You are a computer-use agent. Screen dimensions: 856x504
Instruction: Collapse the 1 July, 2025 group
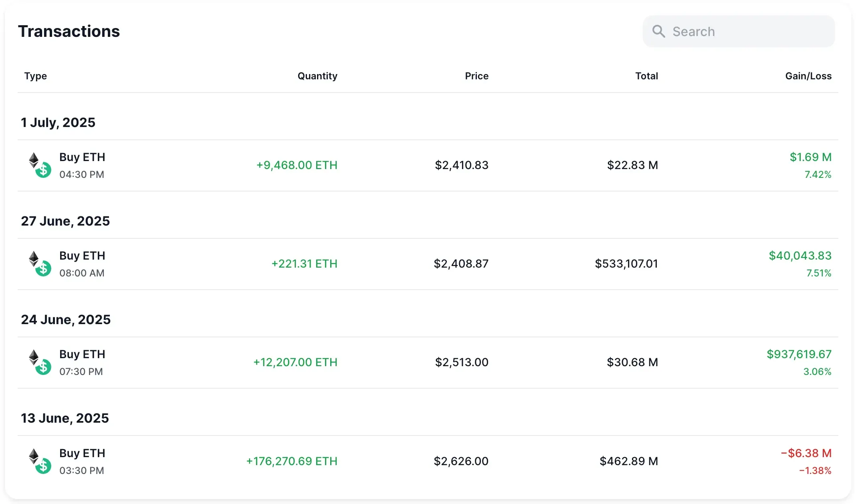coord(59,122)
